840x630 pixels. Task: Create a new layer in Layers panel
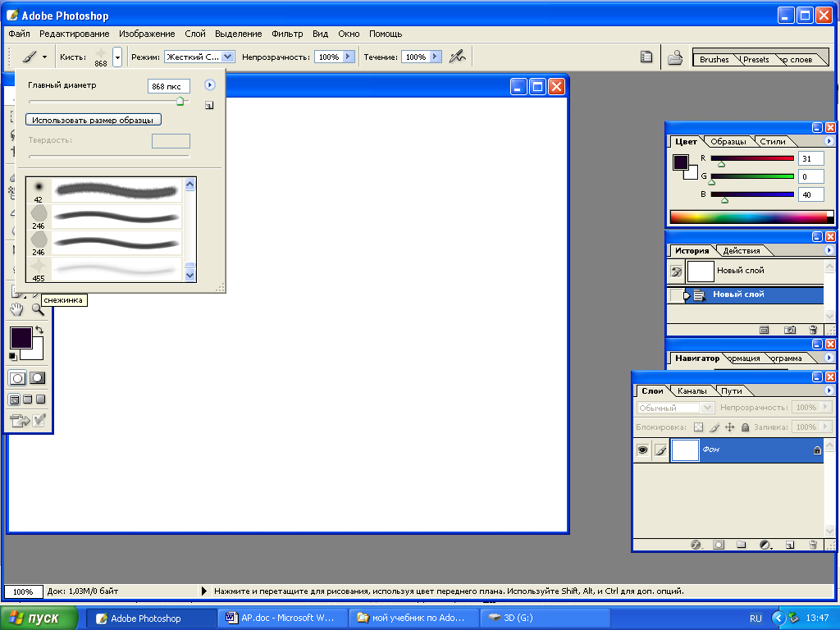(790, 545)
